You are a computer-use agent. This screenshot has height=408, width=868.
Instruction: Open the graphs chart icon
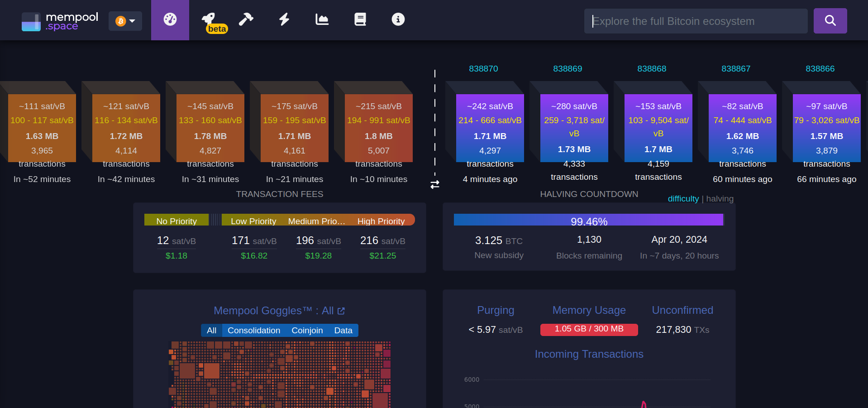coord(322,19)
